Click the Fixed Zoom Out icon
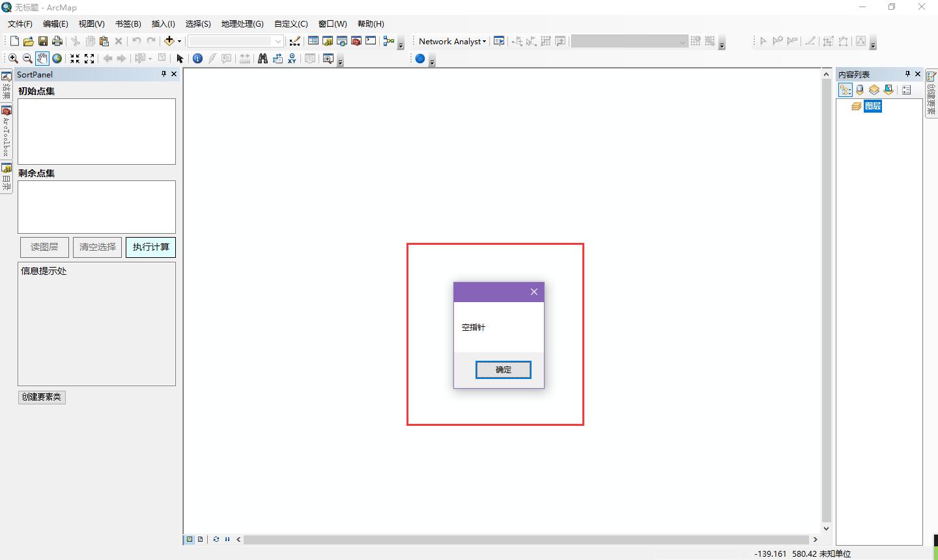 [89, 59]
